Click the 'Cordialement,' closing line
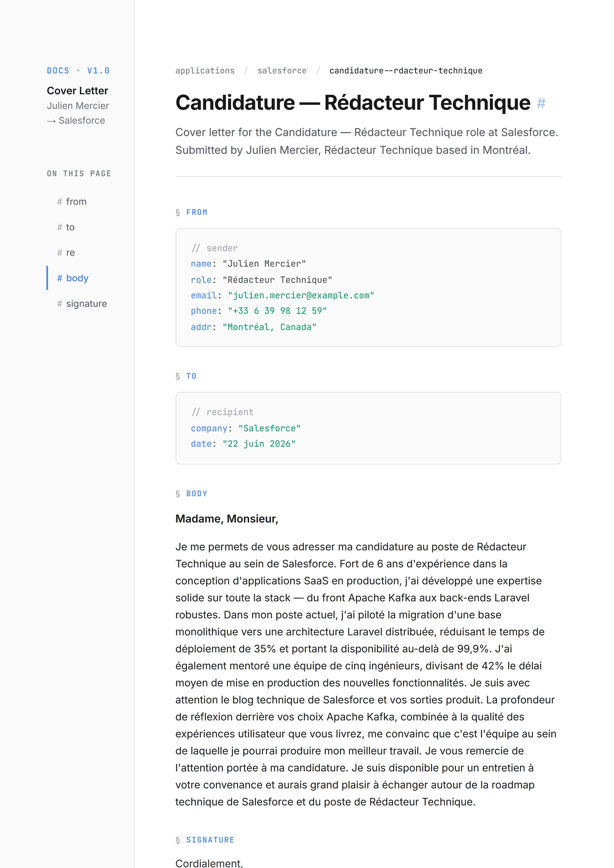Viewport: 614px width, 868px height. [x=209, y=863]
